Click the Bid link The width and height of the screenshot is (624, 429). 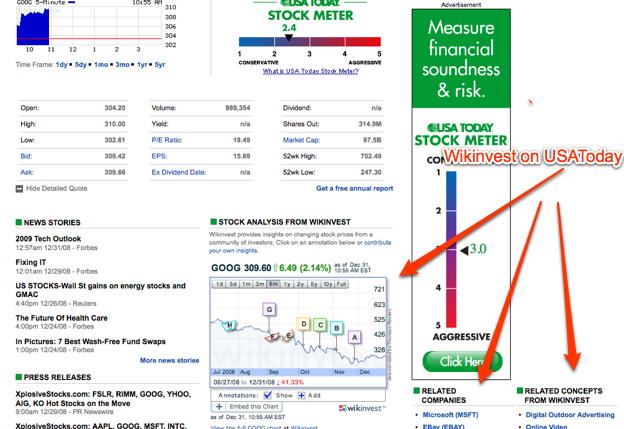(26, 156)
